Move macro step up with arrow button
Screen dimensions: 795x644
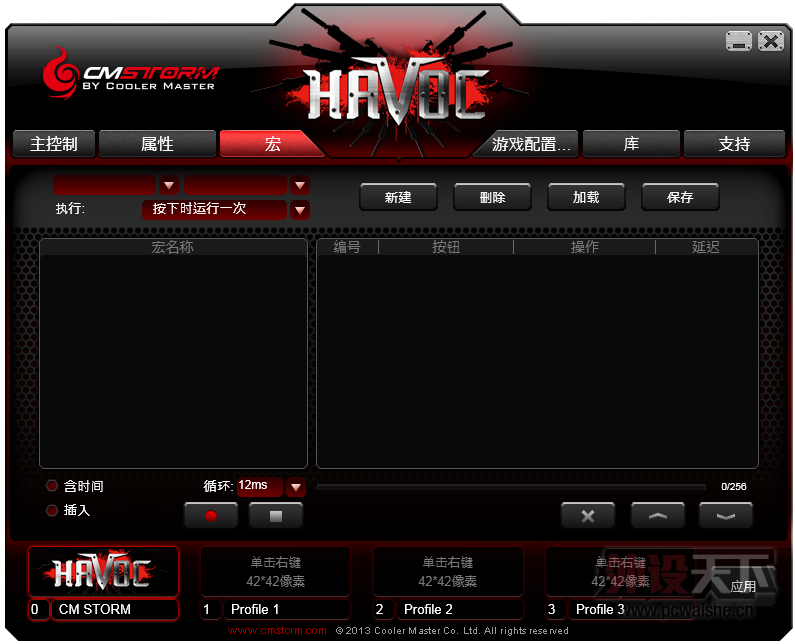[x=657, y=516]
